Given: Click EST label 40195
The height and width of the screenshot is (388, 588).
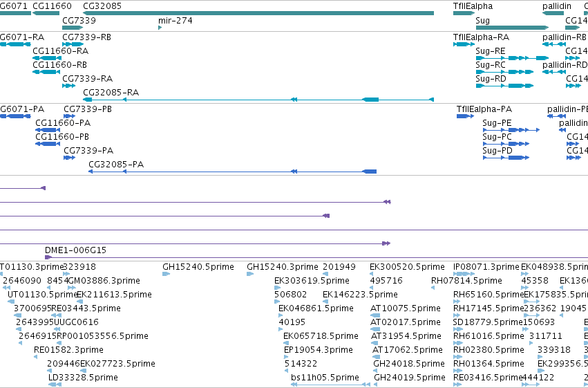Looking at the screenshot, I should point(292,323).
